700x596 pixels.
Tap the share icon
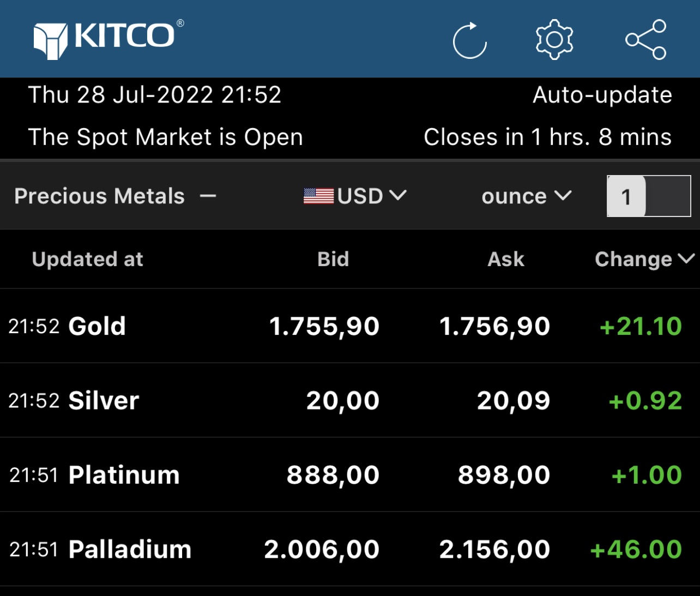click(645, 40)
